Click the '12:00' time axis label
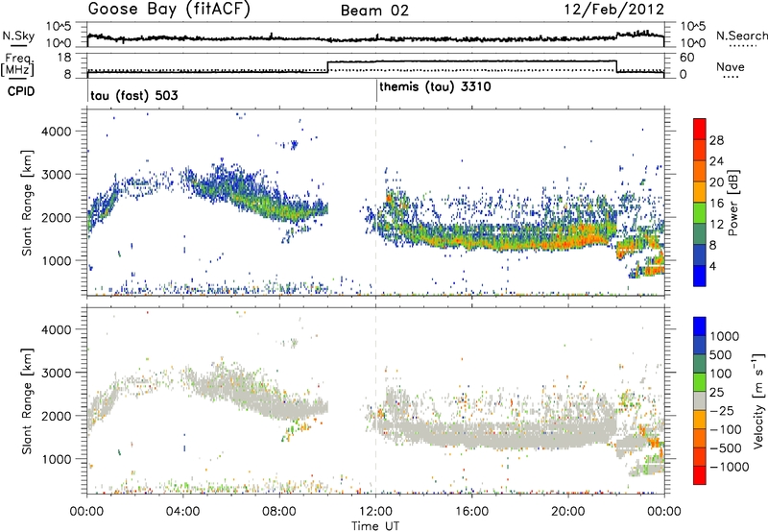This screenshot has height=532, width=768. [x=375, y=512]
